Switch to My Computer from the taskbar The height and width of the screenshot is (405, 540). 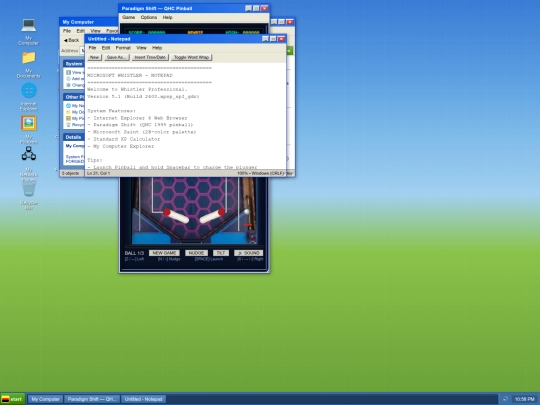click(45, 399)
